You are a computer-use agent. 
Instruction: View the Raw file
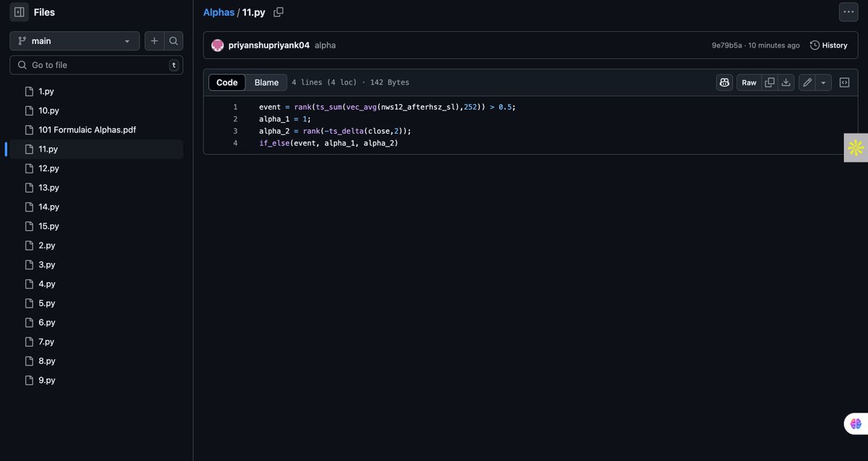pos(749,82)
